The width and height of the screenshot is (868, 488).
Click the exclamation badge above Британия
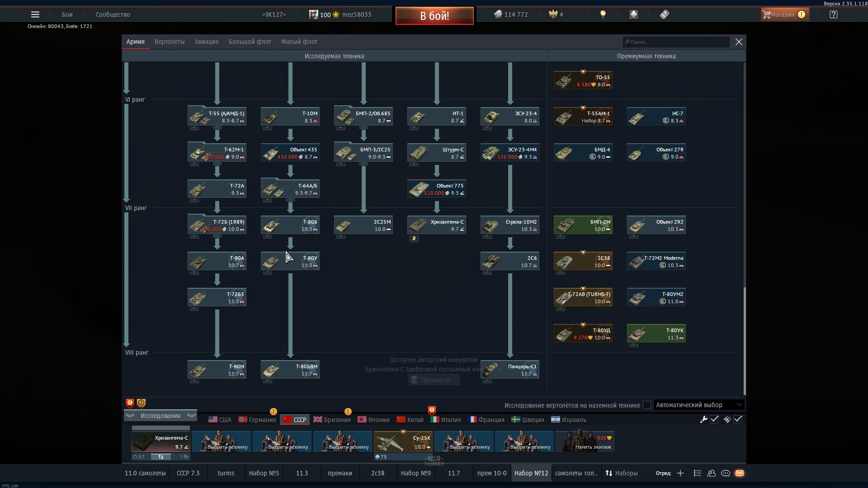coord(348,411)
